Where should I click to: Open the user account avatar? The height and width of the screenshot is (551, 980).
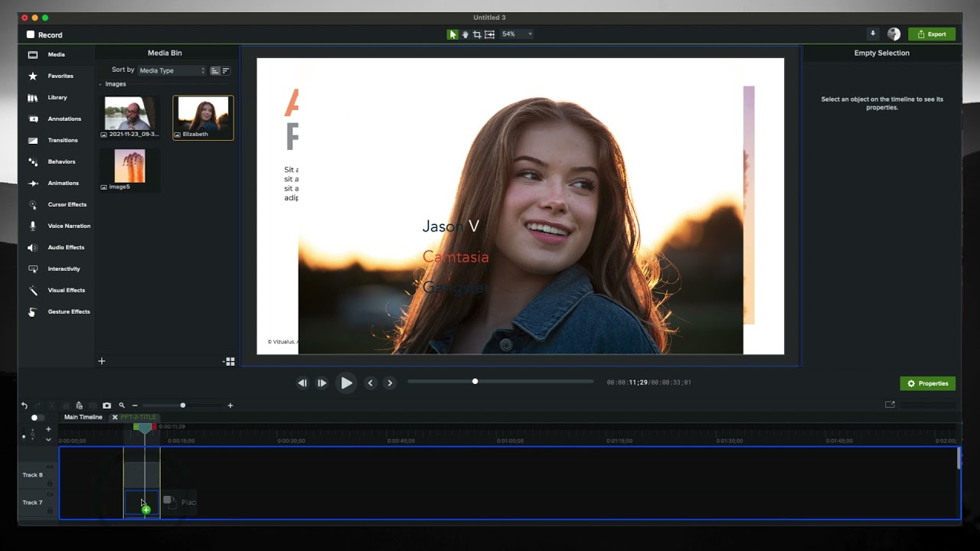pyautogui.click(x=893, y=34)
